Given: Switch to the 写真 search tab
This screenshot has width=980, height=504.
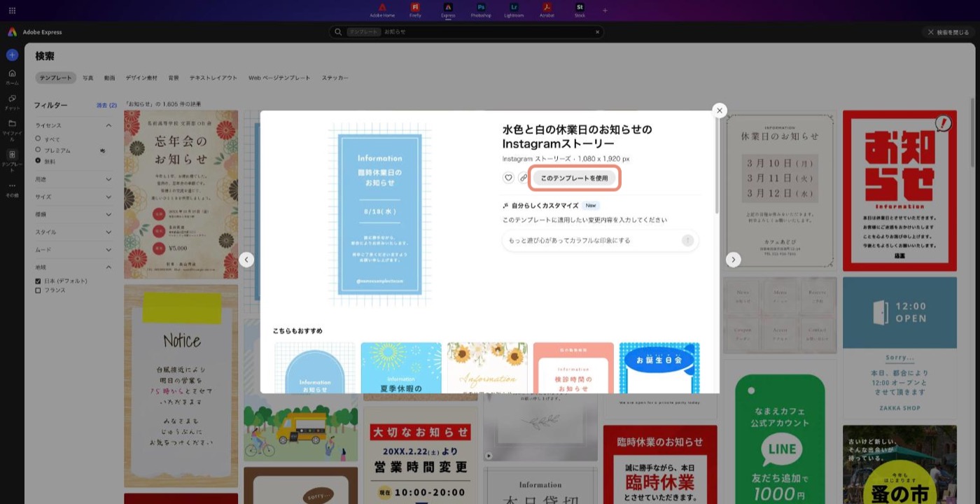Looking at the screenshot, I should coord(88,78).
